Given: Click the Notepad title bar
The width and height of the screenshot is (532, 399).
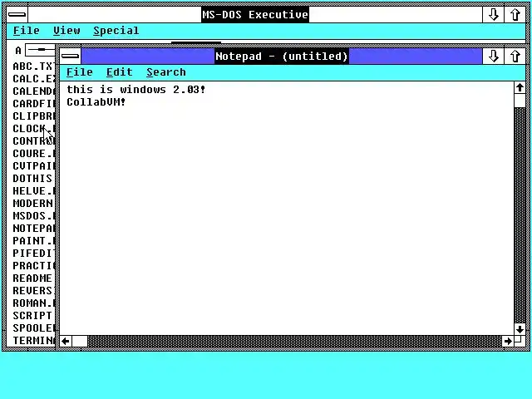Looking at the screenshot, I should click(282, 57).
